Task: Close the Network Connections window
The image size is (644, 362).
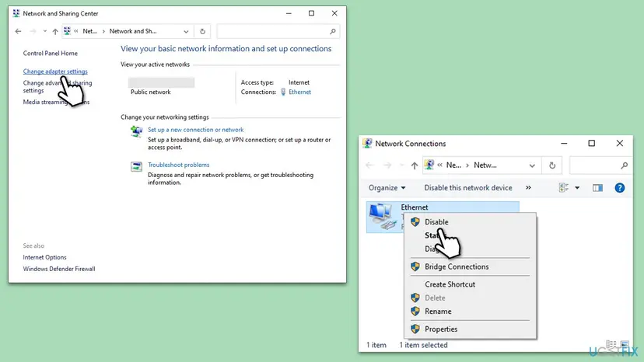Action: coord(619,143)
